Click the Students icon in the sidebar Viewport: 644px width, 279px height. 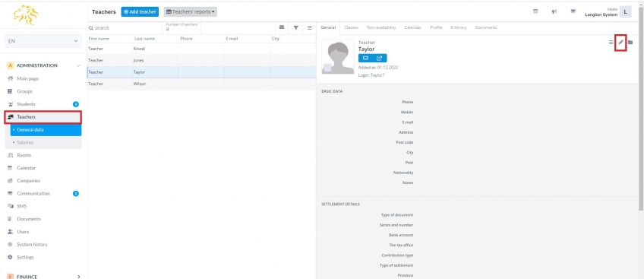[x=11, y=104]
